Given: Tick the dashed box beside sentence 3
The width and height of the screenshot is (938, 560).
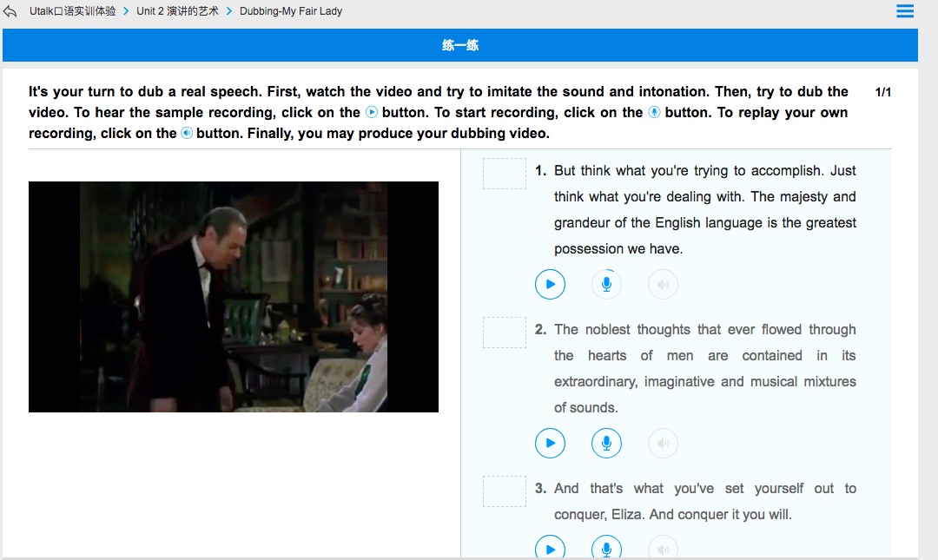Looking at the screenshot, I should pyautogui.click(x=504, y=491).
